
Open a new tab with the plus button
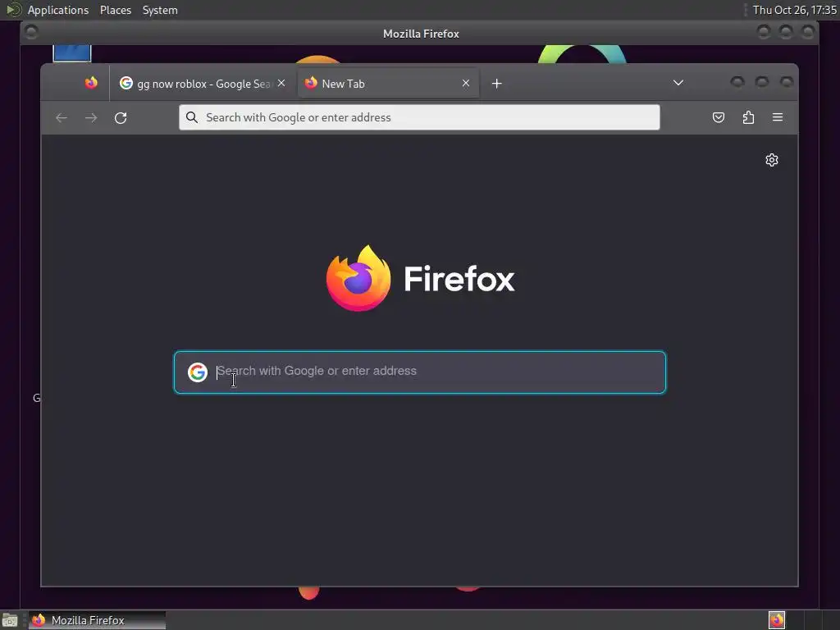click(496, 84)
